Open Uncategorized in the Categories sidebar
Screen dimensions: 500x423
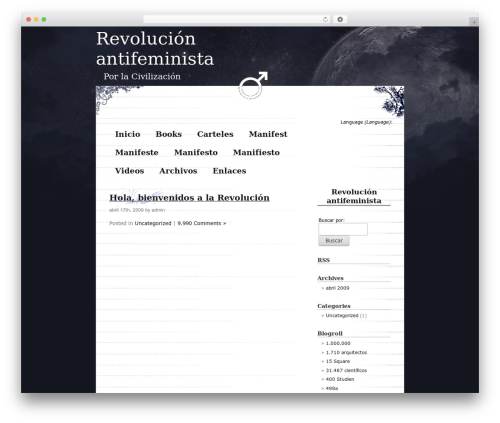click(x=342, y=316)
